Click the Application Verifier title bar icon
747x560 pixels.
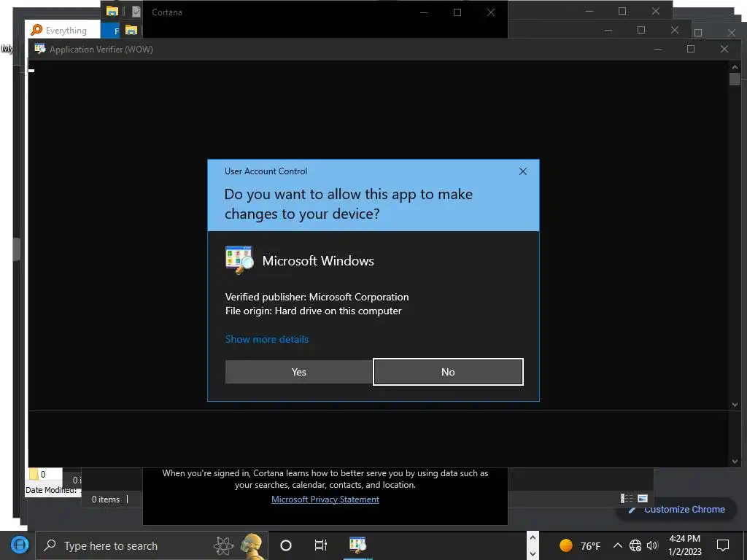[40, 49]
